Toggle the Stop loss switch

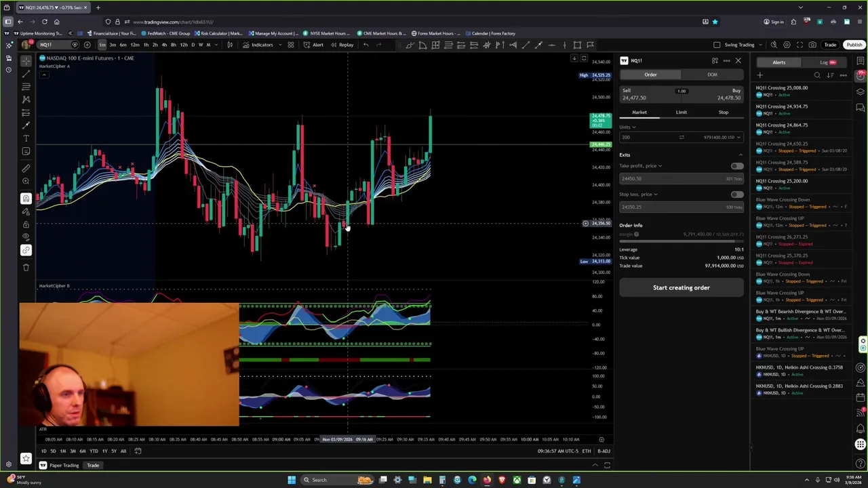pos(736,195)
